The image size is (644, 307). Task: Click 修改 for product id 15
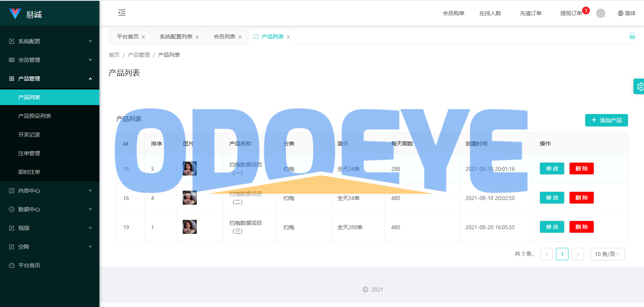click(552, 168)
